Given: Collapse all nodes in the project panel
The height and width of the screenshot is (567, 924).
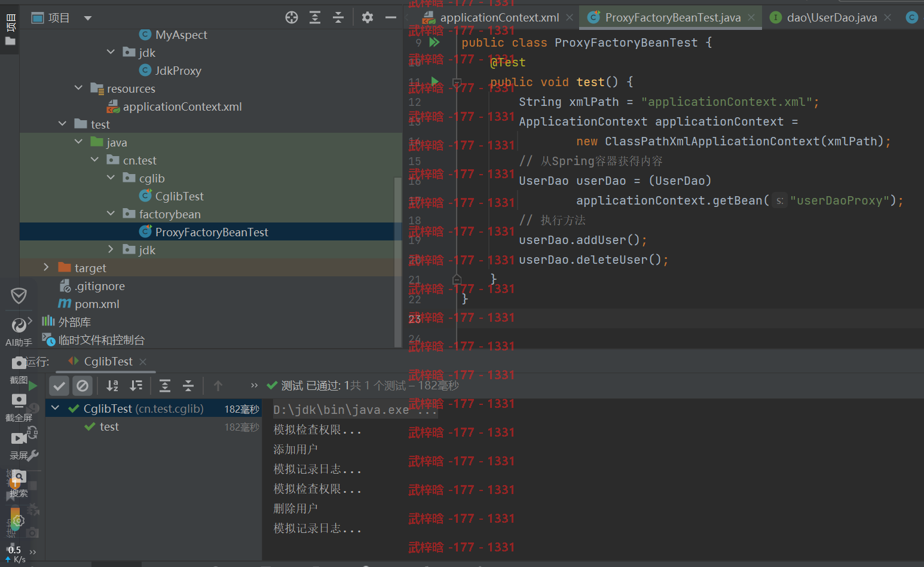Looking at the screenshot, I should click(x=338, y=17).
